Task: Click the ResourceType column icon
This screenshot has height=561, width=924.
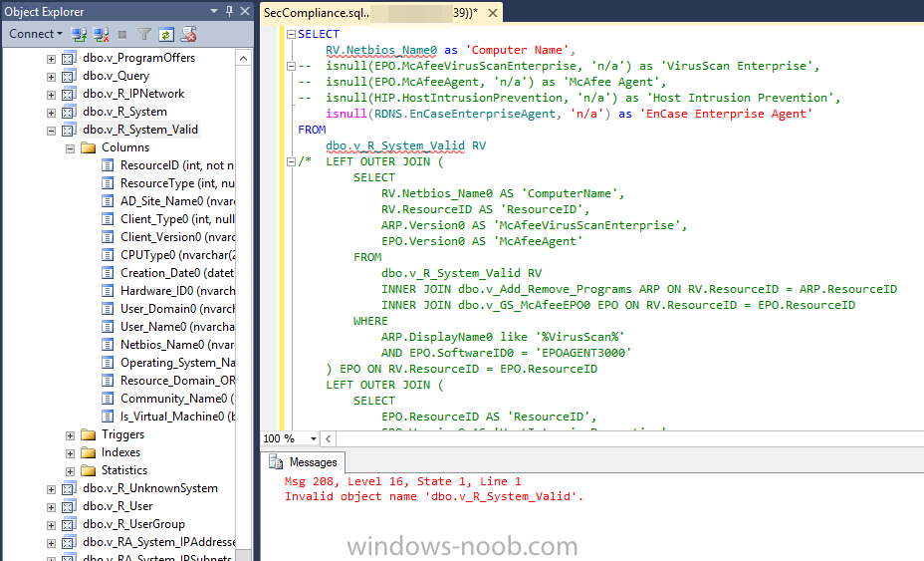Action: tap(108, 183)
